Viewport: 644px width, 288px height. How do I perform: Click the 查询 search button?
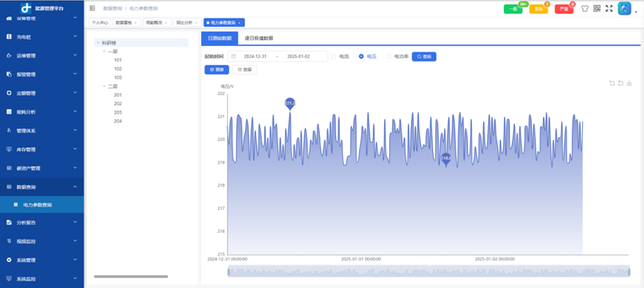click(424, 57)
